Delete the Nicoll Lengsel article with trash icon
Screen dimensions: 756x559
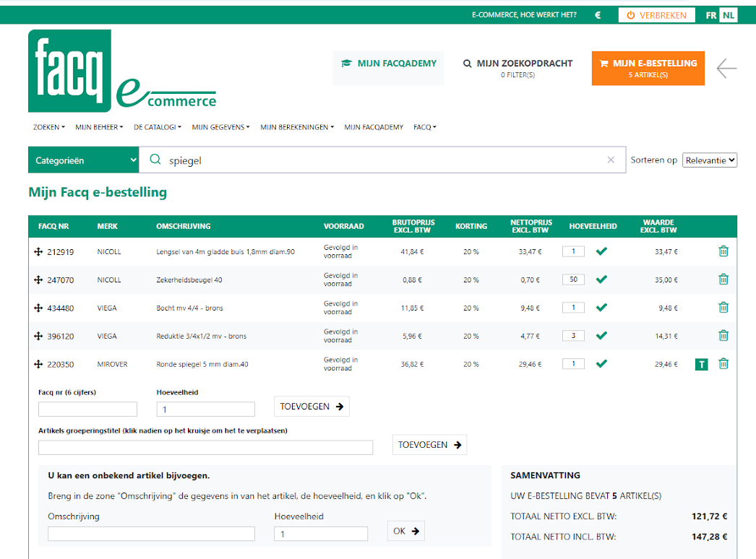click(x=723, y=251)
